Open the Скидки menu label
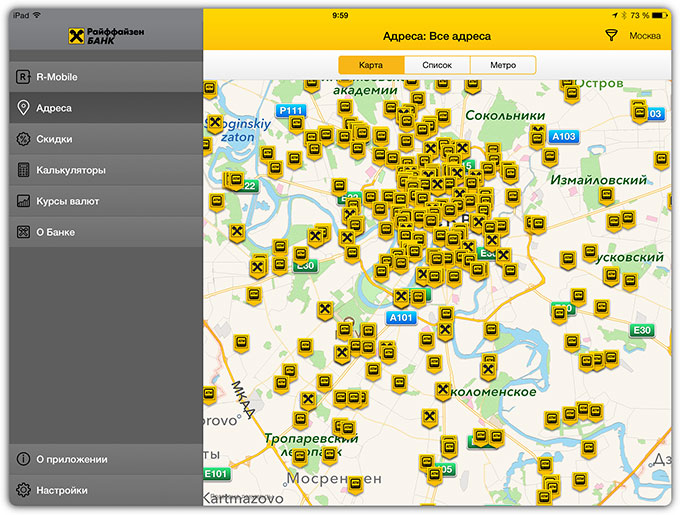The image size is (680, 515). coord(54,139)
